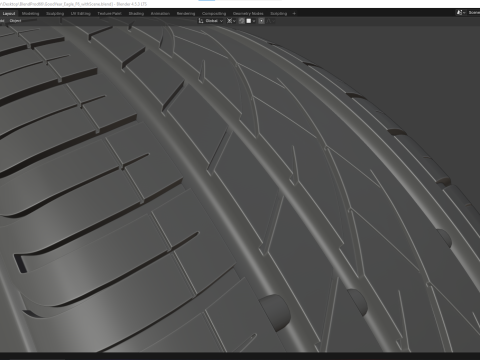Open the Compositing workspace tab

point(214,14)
